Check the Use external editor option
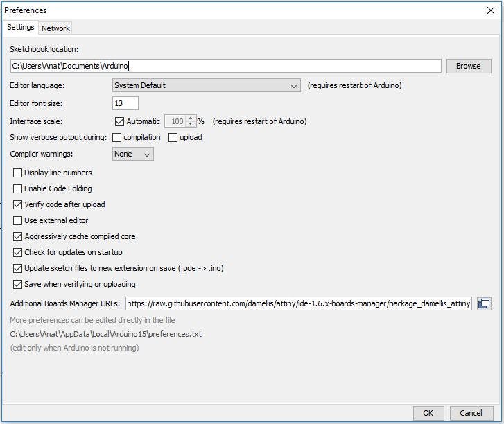This screenshot has height=424, width=504. coord(18,220)
